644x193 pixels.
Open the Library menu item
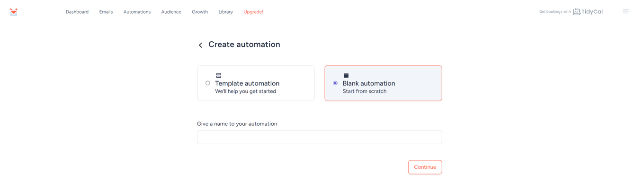coord(226,12)
